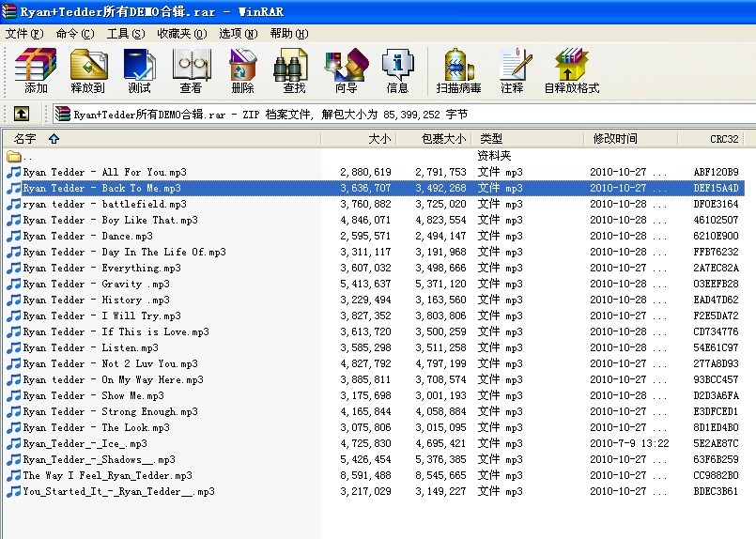This screenshot has height=539, width=756.
Task: Select Ryan Tedder - If This is Love.mp3
Action: point(116,331)
